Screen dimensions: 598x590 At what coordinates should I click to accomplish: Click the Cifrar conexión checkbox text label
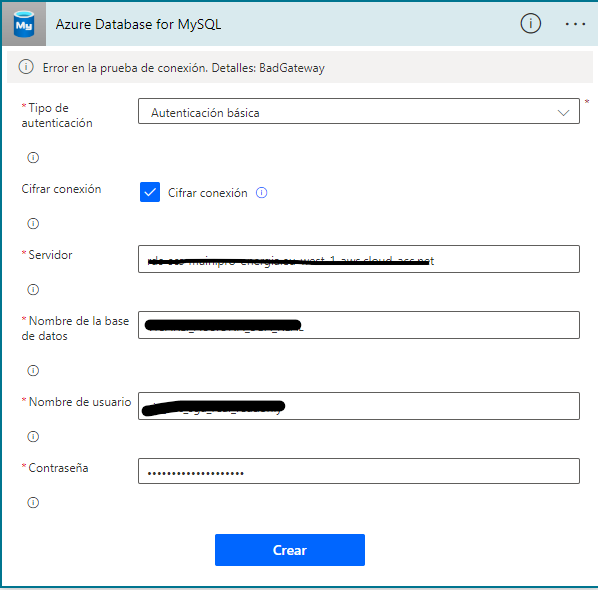click(x=207, y=193)
